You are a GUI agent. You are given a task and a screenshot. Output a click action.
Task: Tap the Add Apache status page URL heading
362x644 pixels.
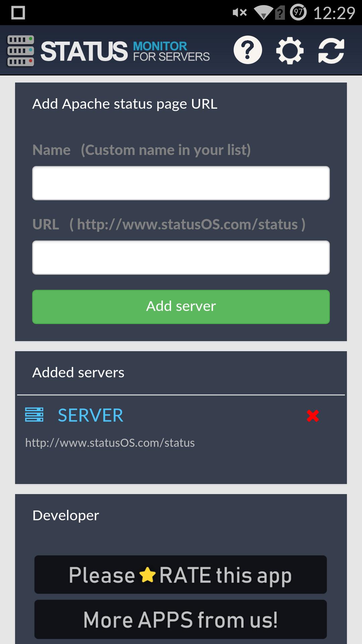pos(125,104)
